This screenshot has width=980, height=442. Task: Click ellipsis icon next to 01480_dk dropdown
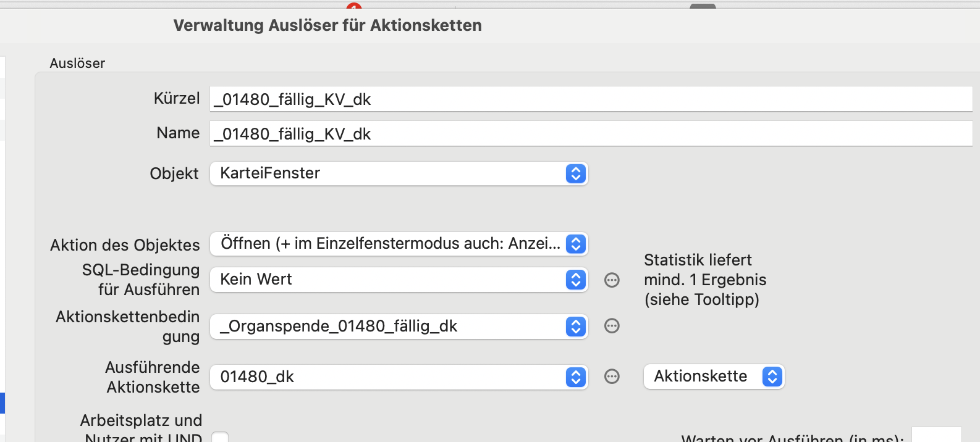tap(612, 377)
